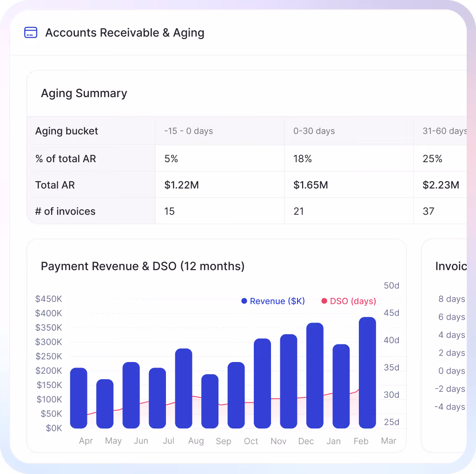Click the red DSO legend dot
This screenshot has height=474, width=476.
(x=324, y=301)
